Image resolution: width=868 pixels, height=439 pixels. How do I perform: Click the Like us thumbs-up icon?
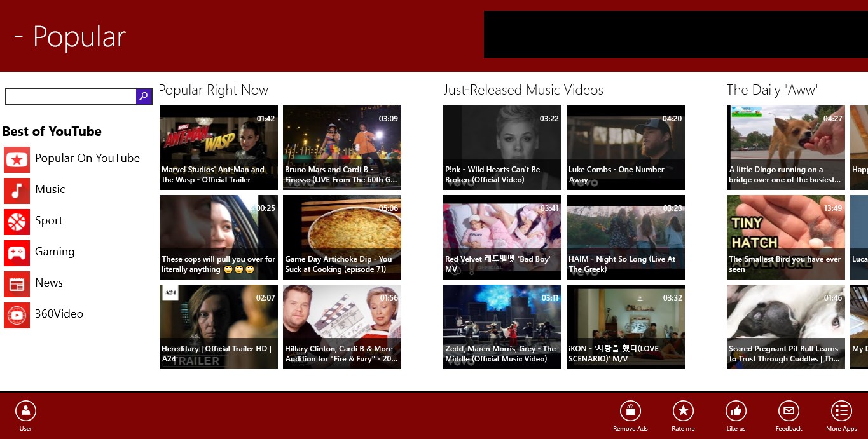pos(736,411)
